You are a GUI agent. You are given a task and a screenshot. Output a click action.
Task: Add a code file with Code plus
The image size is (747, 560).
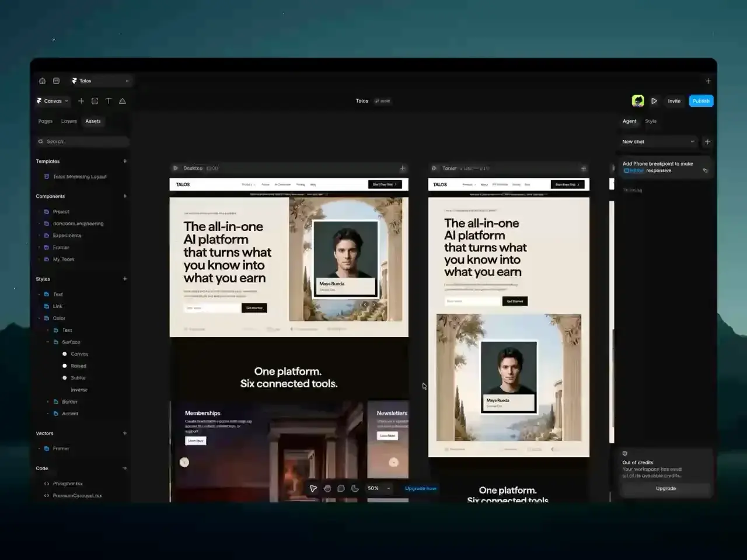[x=125, y=468]
